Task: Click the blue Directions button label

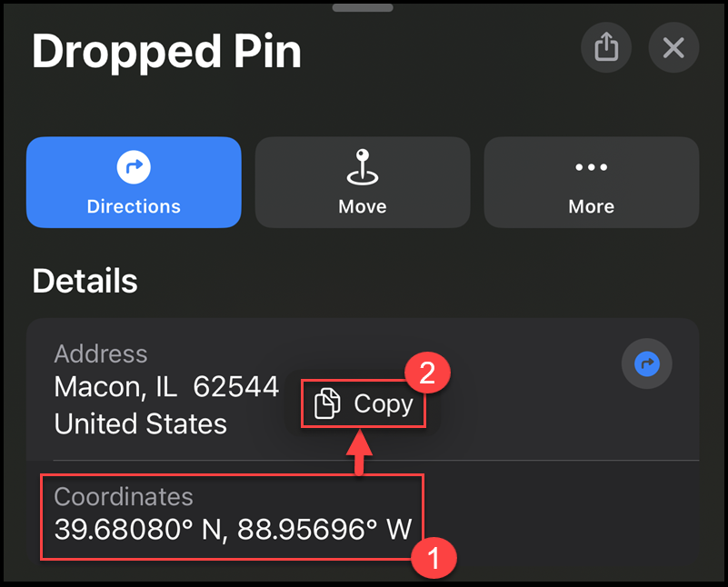Action: pos(134,206)
